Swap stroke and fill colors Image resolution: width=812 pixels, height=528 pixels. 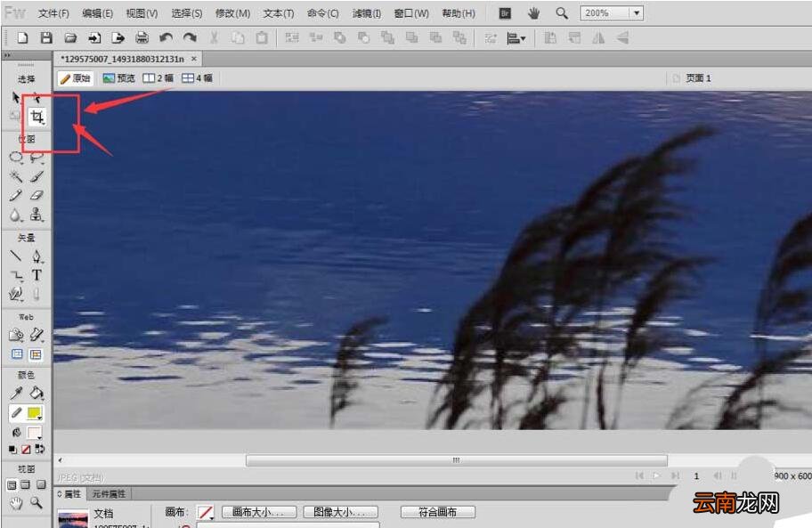[x=40, y=450]
